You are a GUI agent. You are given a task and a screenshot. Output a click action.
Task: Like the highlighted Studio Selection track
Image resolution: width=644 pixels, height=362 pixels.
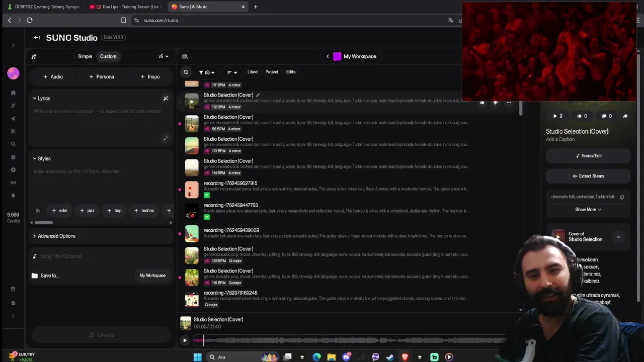click(482, 103)
